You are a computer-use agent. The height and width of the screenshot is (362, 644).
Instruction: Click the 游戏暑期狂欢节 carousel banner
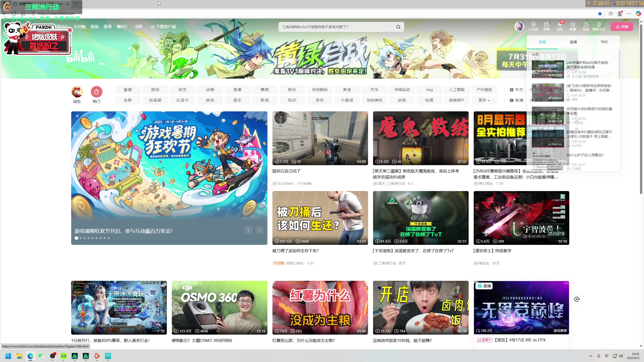(169, 178)
